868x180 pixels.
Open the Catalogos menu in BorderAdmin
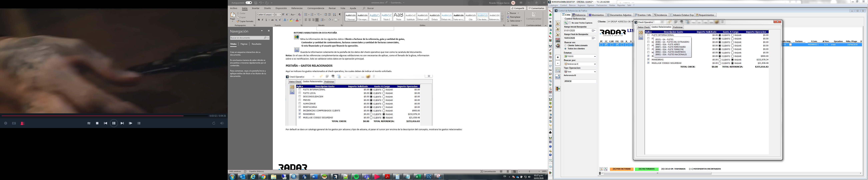554,5
